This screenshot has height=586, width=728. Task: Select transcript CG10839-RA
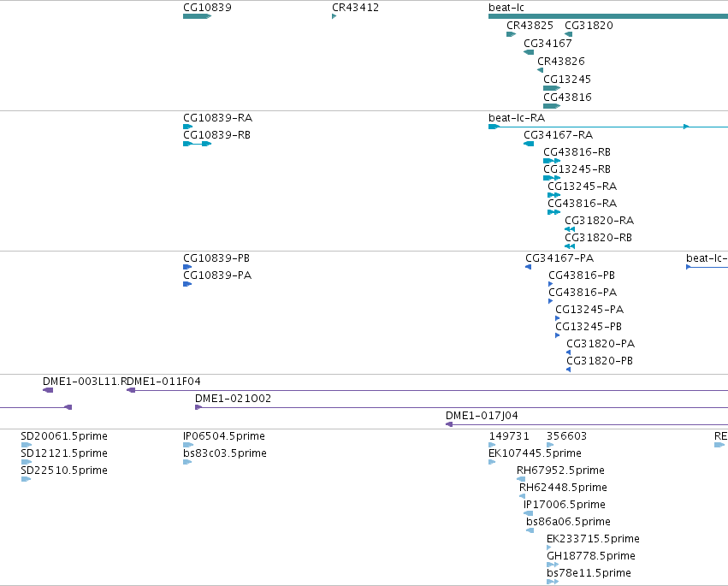[218, 118]
